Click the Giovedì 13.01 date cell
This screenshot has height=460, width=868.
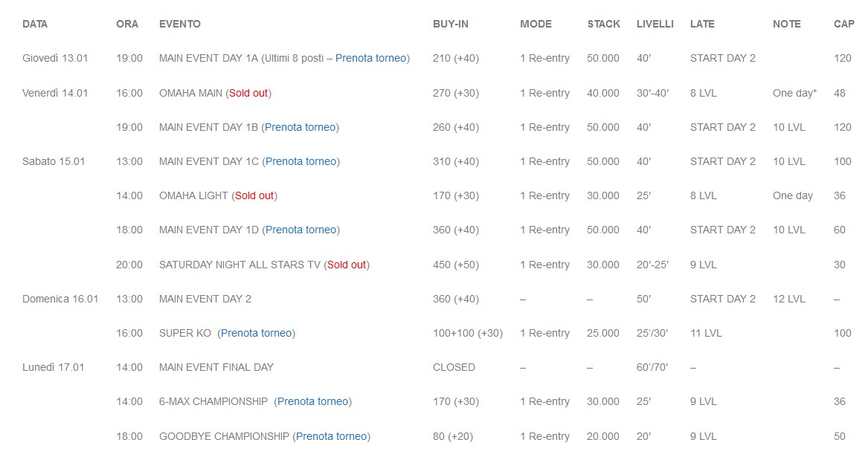tap(54, 58)
